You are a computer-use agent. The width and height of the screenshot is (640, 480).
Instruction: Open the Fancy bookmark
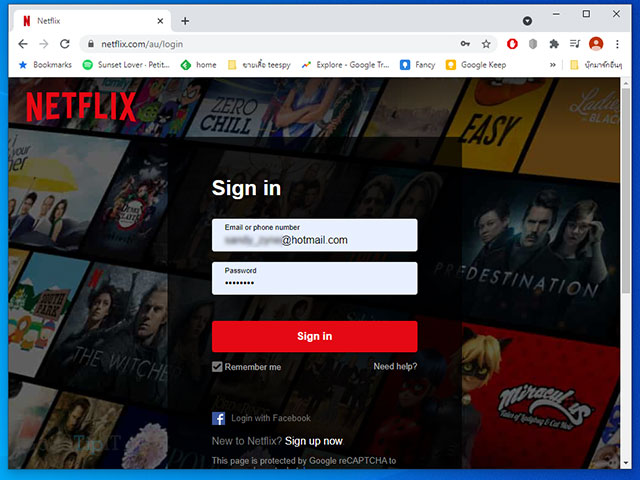418,65
